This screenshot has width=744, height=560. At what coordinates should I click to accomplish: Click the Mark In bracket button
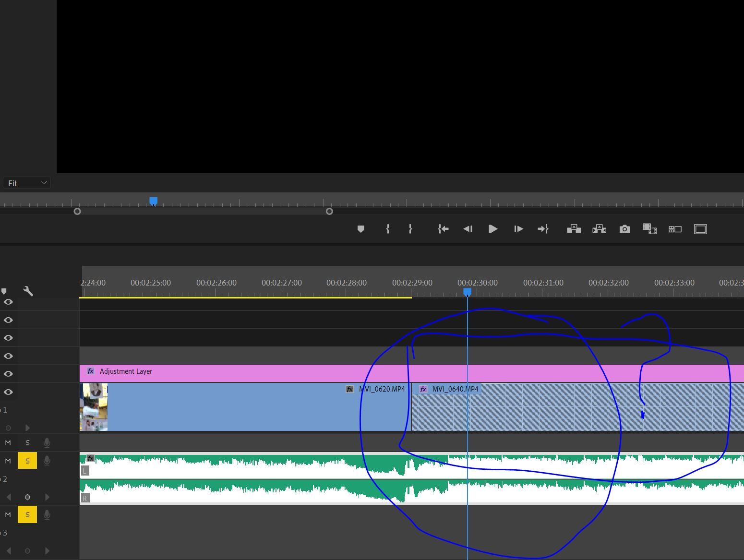pyautogui.click(x=387, y=229)
